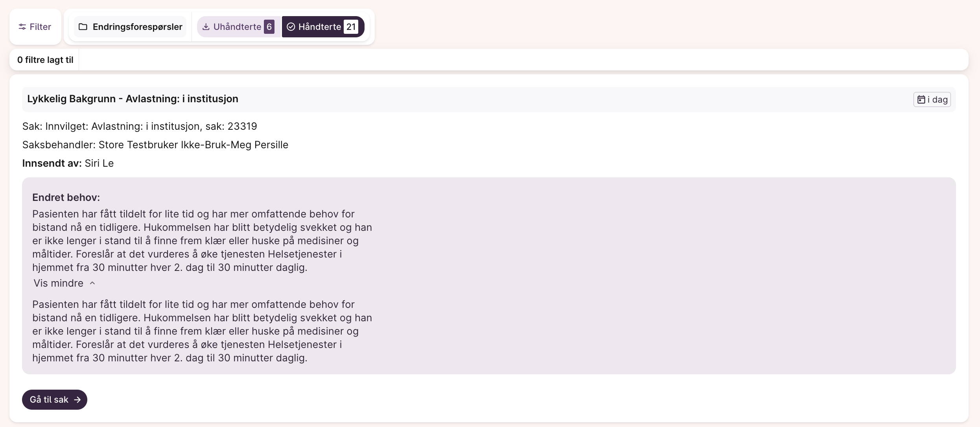
Task: Click the chevron next to Vis mindre
Action: tap(92, 283)
